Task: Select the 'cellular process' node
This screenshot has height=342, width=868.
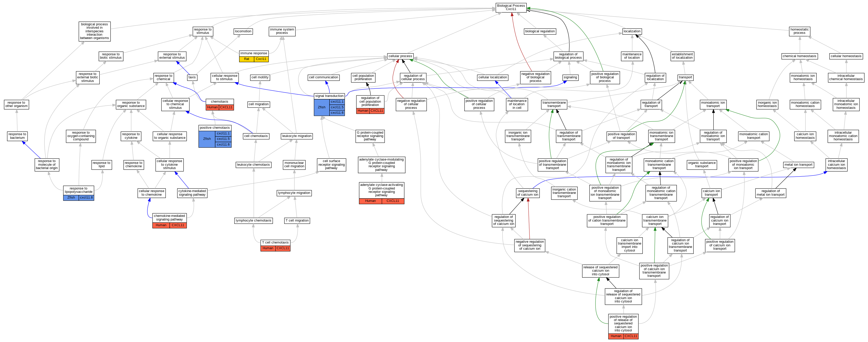Action: pyautogui.click(x=400, y=56)
